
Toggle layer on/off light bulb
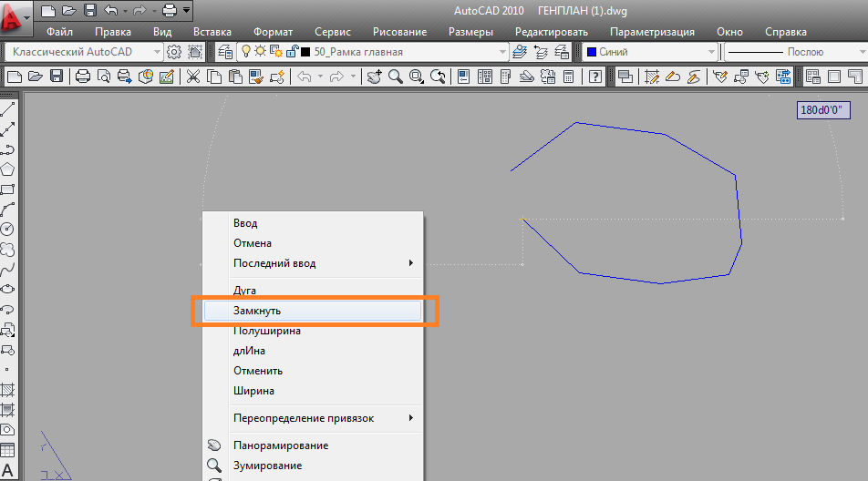pyautogui.click(x=246, y=51)
